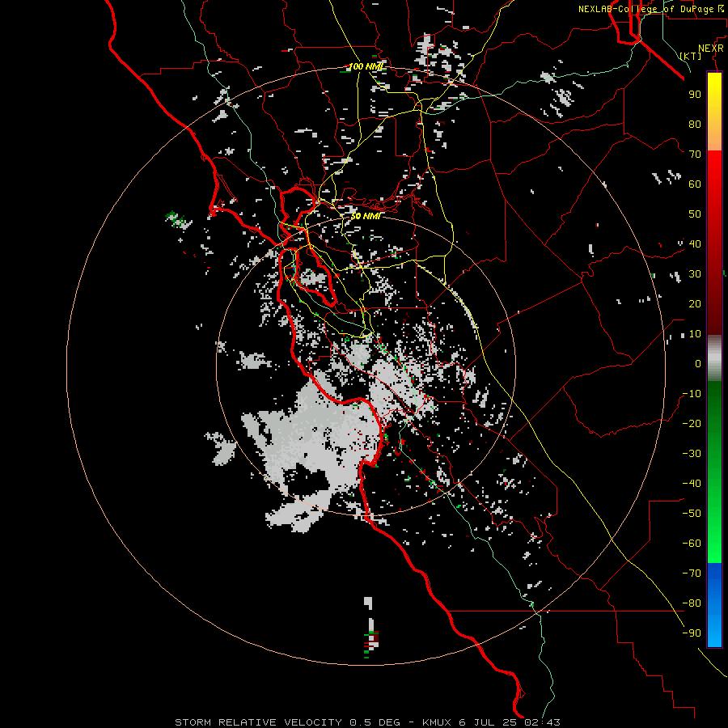Select the positive 10 scale value
Screen dimensions: 728x728
tap(695, 334)
